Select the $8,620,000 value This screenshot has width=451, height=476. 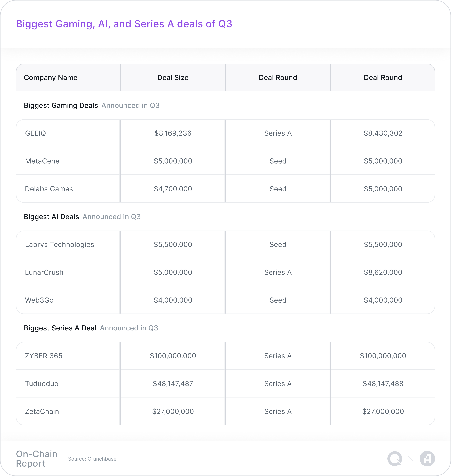click(383, 272)
